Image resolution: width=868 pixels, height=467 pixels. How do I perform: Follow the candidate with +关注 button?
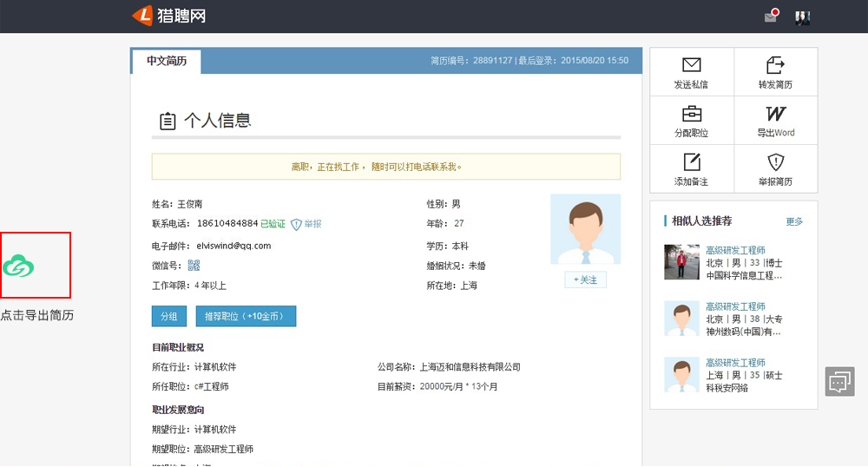click(585, 280)
